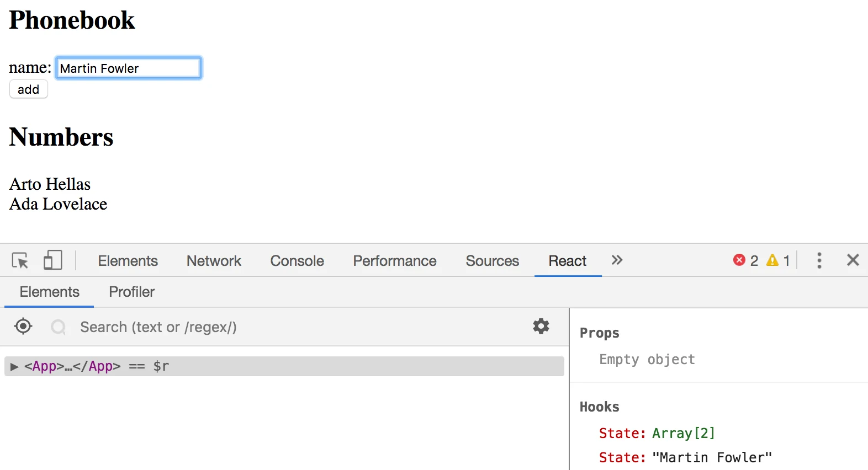Viewport: 868px width, 470px height.
Task: Expand the State Array[2] hook
Action: point(657,433)
